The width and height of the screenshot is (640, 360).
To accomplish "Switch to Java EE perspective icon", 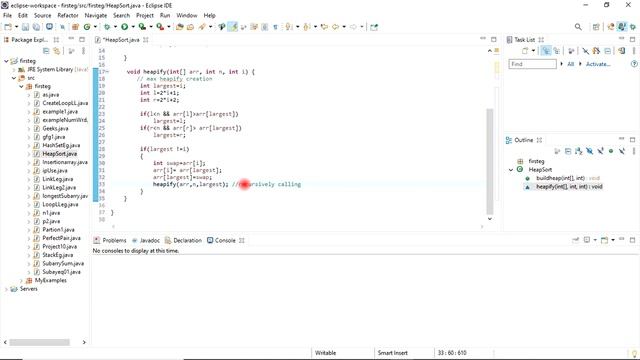I will [x=611, y=27].
